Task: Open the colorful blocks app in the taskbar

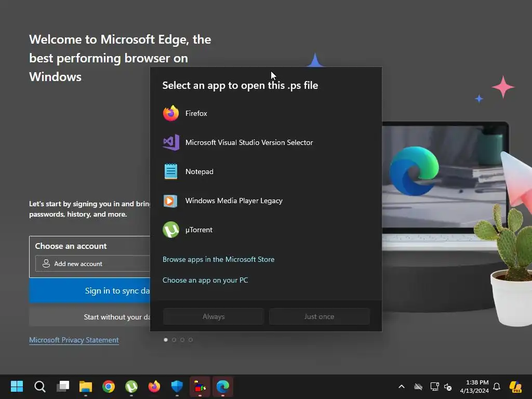Action: pyautogui.click(x=200, y=387)
